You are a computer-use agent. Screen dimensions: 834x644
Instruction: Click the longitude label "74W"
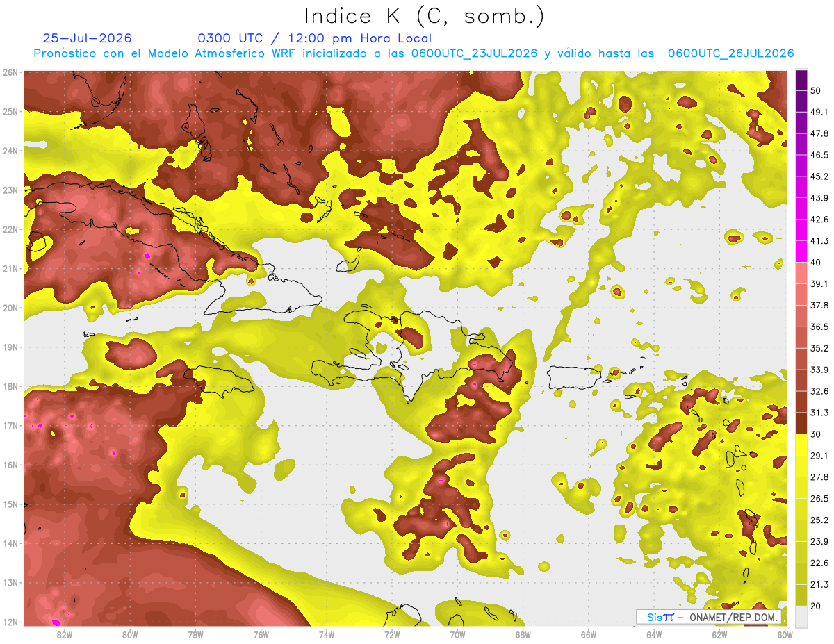(x=327, y=634)
